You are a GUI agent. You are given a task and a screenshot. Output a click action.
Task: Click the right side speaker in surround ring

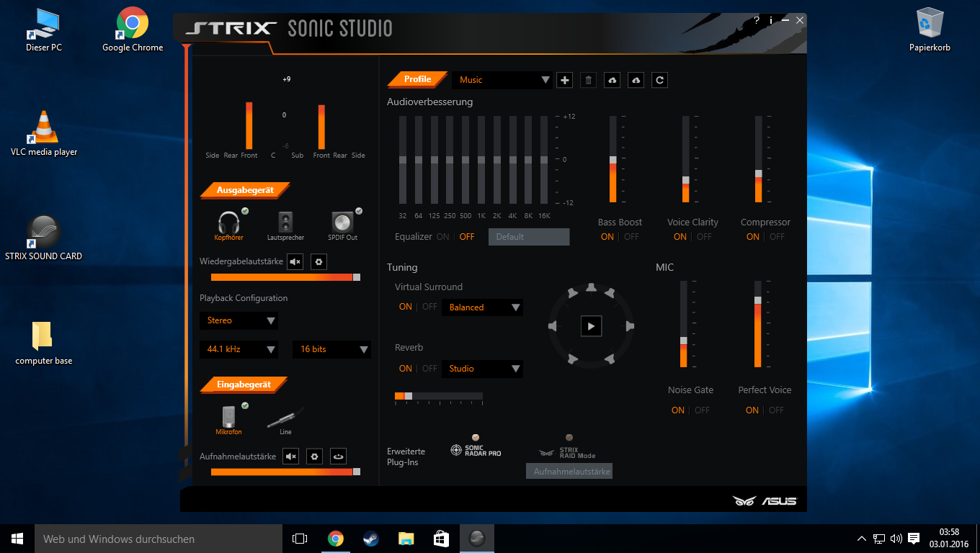[629, 326]
